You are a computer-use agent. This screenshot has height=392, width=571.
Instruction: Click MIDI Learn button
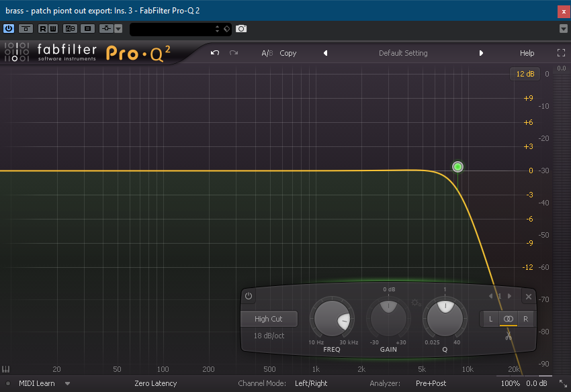[37, 383]
